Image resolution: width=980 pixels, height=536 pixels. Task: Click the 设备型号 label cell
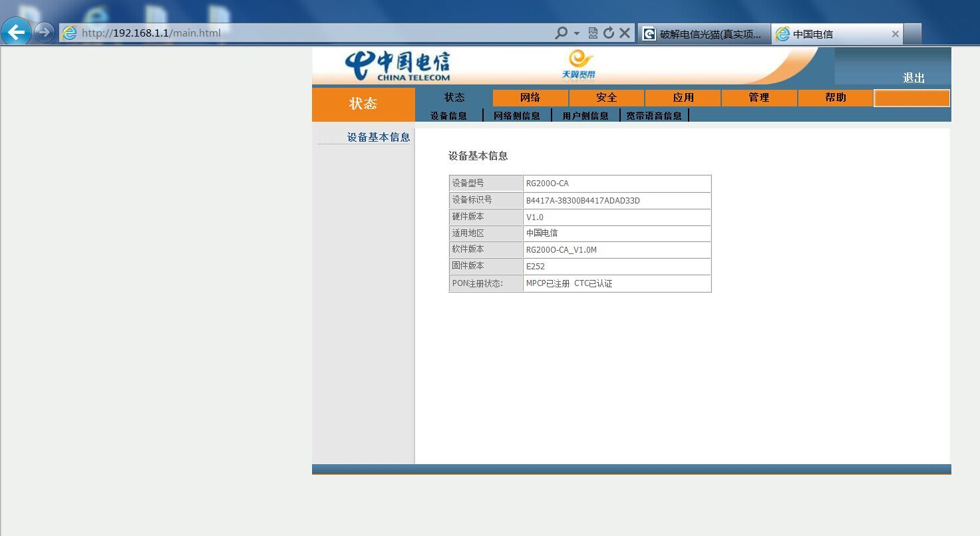486,184
